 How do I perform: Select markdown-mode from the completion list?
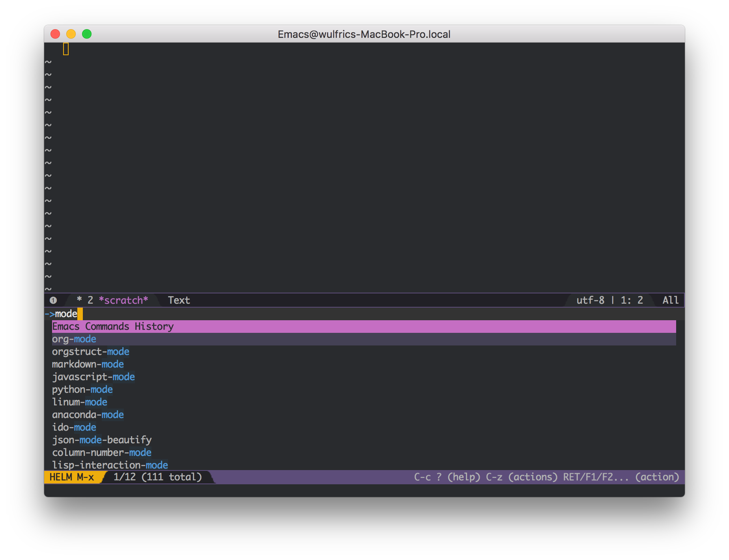88,364
